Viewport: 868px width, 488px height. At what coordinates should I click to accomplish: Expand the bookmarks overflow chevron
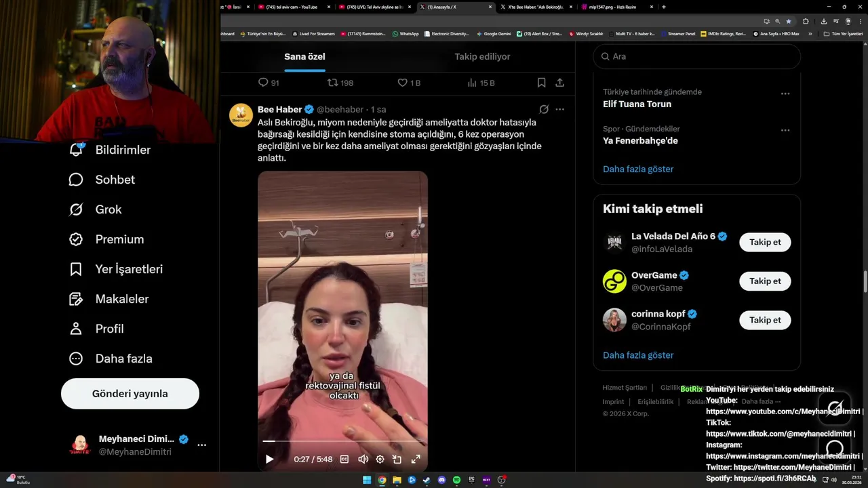(x=810, y=34)
